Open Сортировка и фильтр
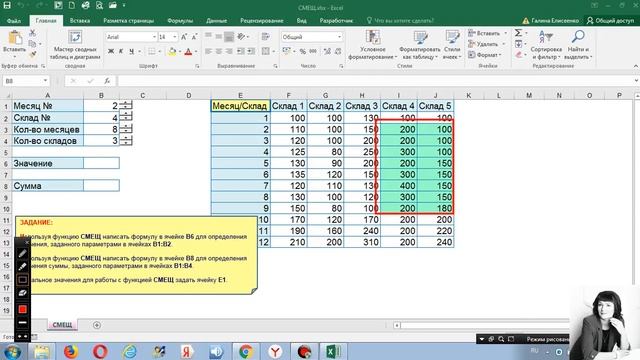 [x=546, y=45]
